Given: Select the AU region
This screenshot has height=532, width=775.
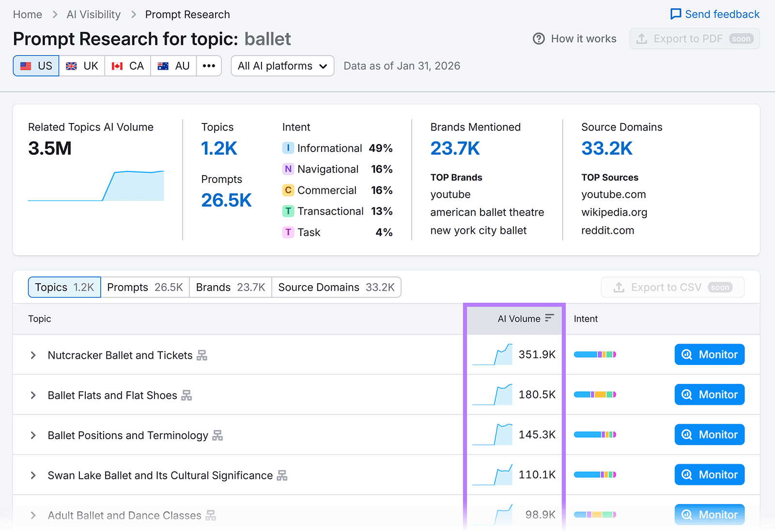Looking at the screenshot, I should [x=173, y=66].
